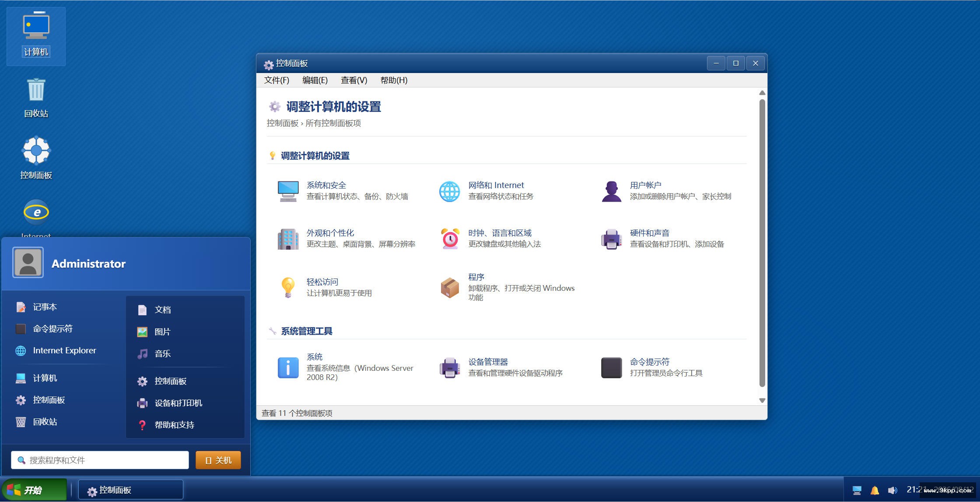
Task: Open 轻松访问 light bulb icon
Action: (288, 287)
